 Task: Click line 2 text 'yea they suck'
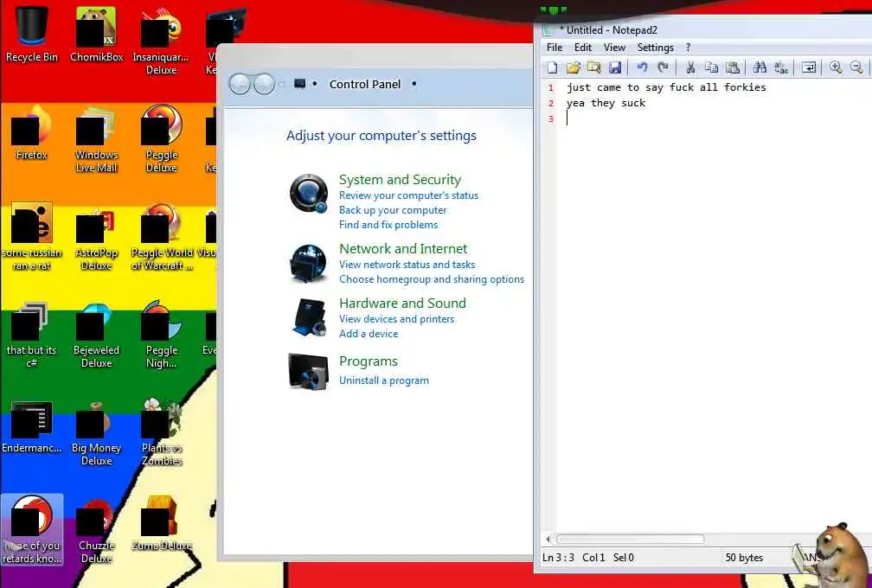tap(606, 103)
